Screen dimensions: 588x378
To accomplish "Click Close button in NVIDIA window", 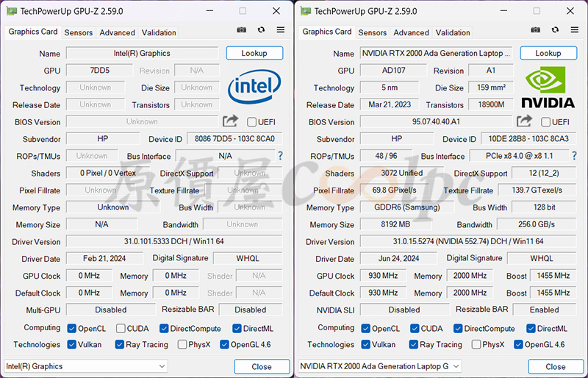I will [556, 367].
